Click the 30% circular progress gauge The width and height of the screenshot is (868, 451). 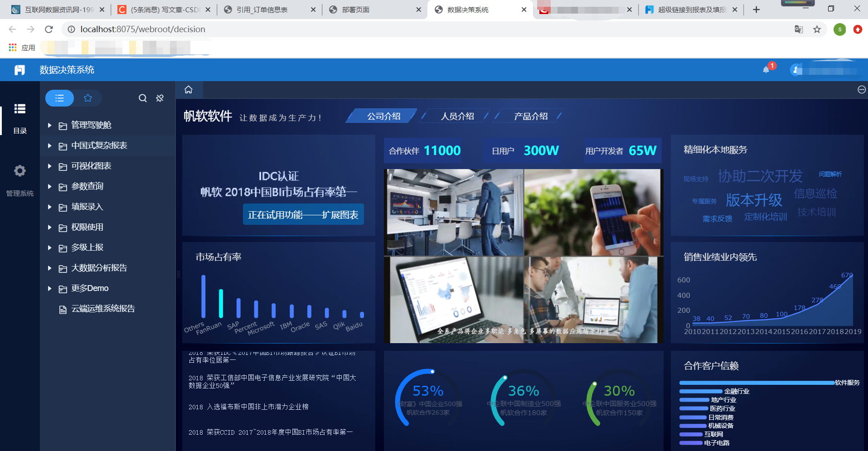pos(619,398)
